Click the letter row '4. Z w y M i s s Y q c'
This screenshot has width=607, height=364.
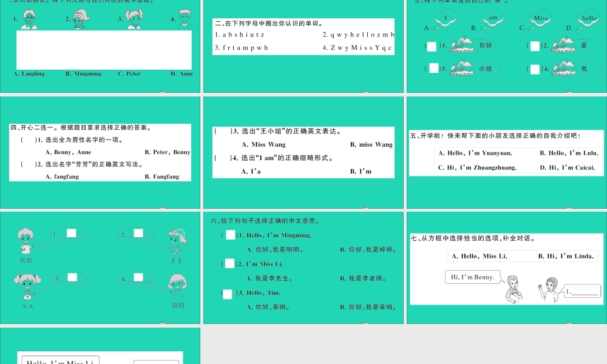click(357, 47)
